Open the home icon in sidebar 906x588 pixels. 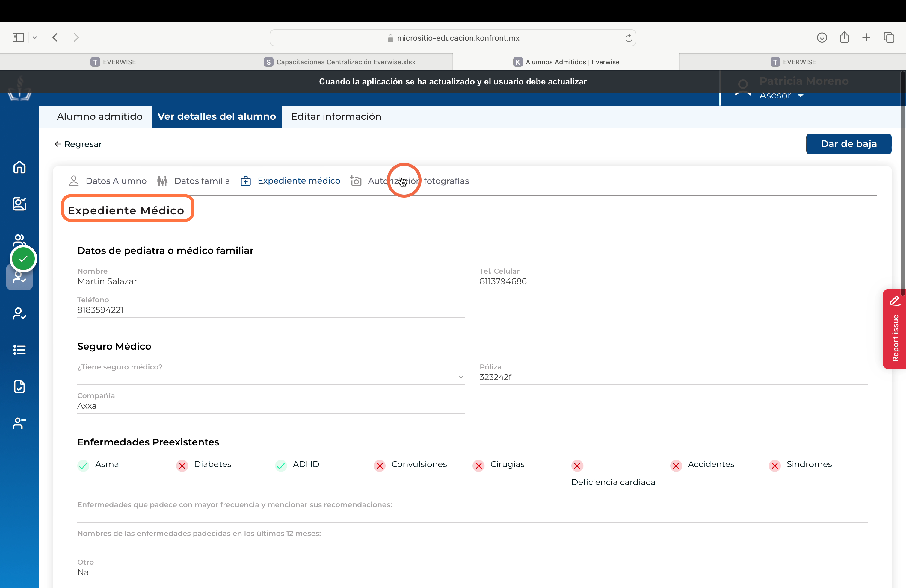(x=19, y=167)
